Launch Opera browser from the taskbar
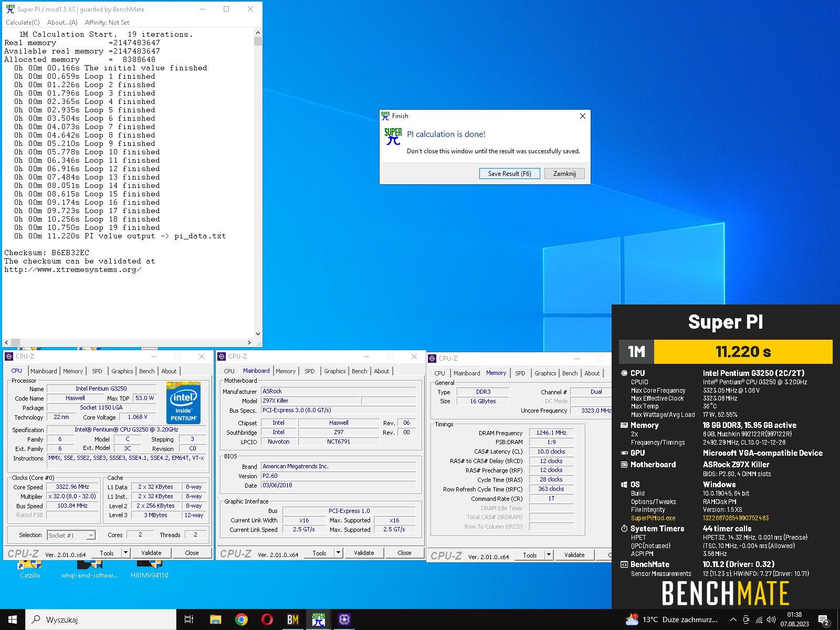840x630 pixels. point(267,619)
